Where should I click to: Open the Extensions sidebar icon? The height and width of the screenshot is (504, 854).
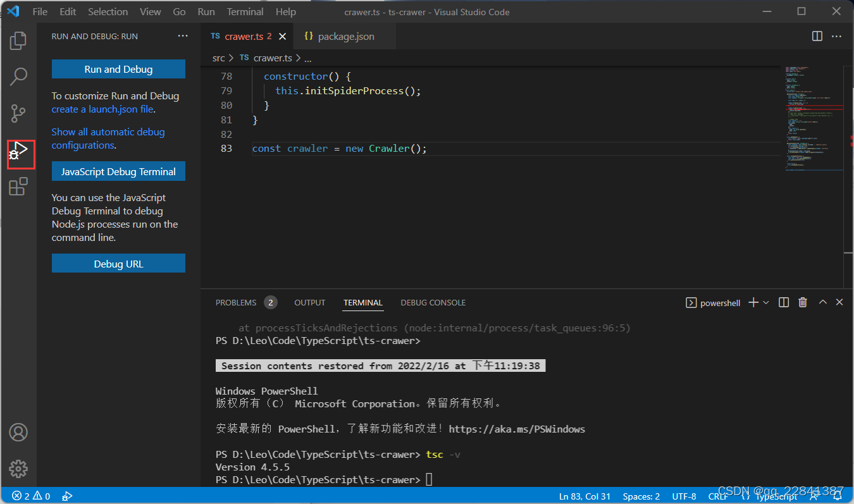click(18, 187)
